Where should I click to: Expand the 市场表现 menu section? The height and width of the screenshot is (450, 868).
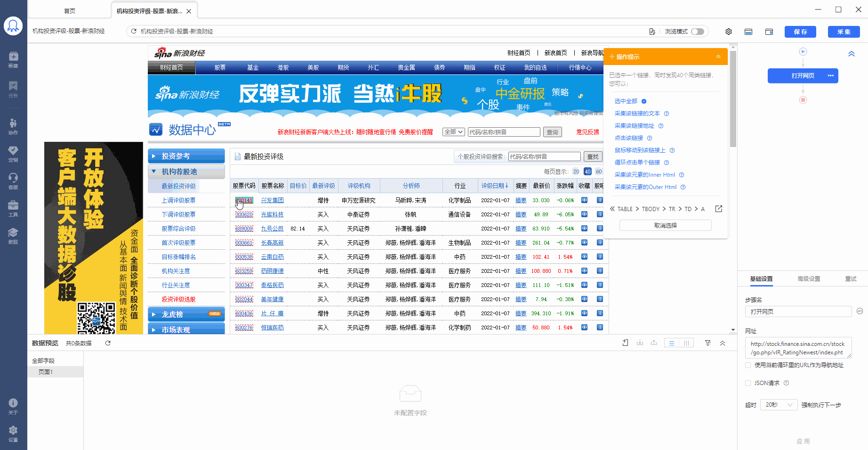pos(186,329)
